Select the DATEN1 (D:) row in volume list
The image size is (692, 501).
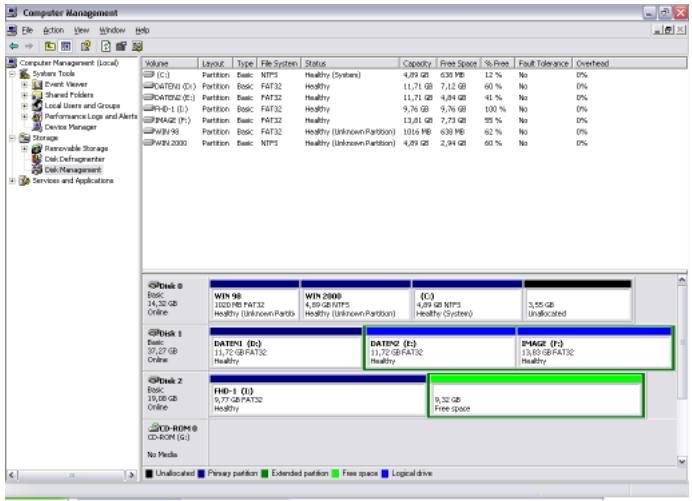414,86
